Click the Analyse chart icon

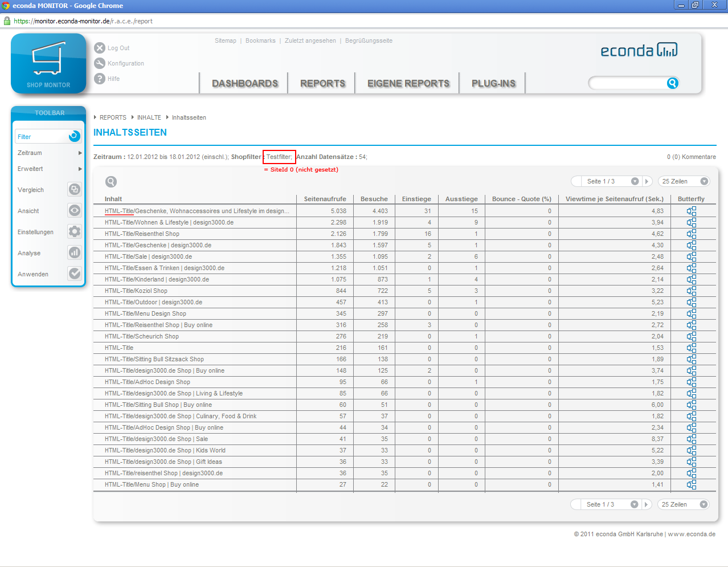pyautogui.click(x=75, y=252)
